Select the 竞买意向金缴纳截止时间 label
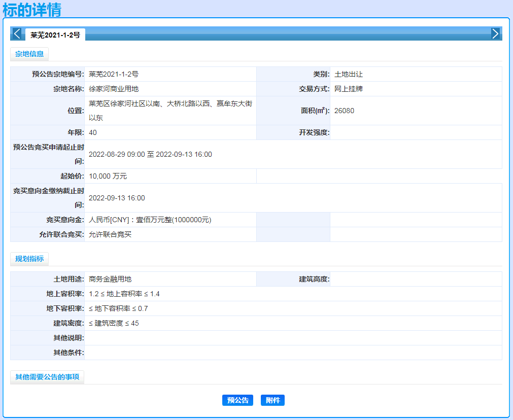This screenshot has width=513, height=420. click(x=48, y=198)
